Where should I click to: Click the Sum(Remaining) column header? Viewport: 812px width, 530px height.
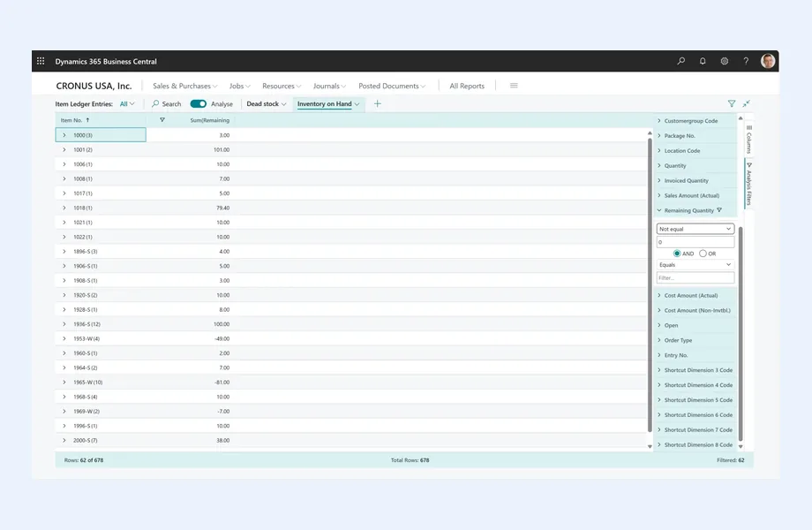coord(209,120)
